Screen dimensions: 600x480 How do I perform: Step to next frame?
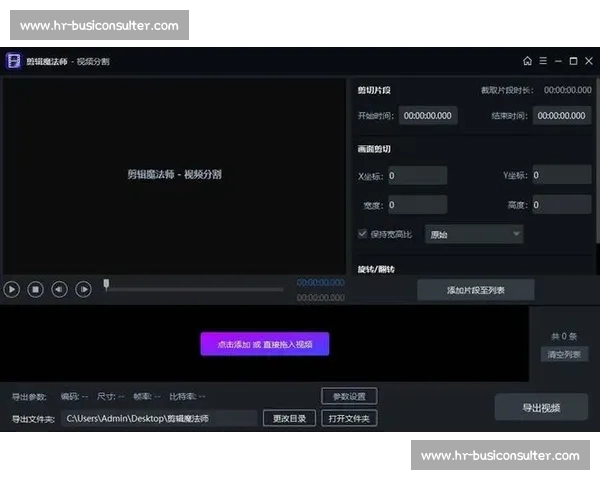pyautogui.click(x=83, y=289)
